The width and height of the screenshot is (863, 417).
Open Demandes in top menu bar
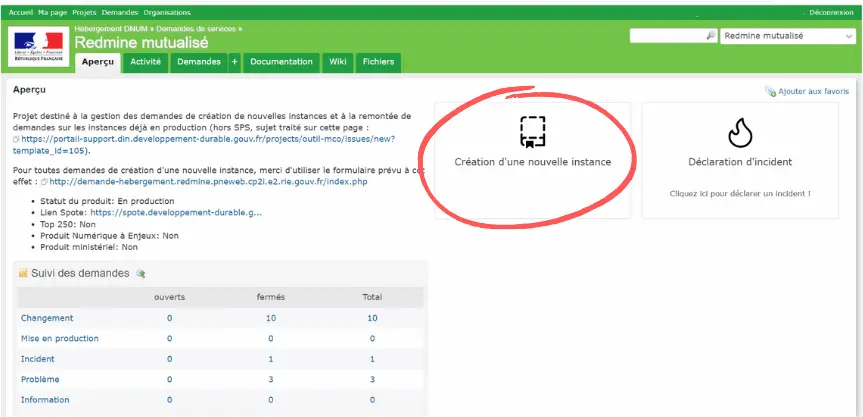119,12
